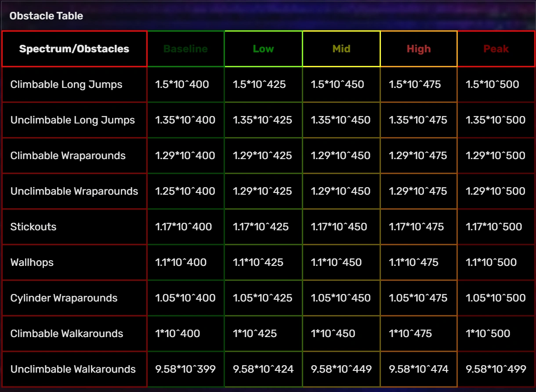The image size is (536, 392).
Task: Click the value 1.25*10^400
Action: 185,191
